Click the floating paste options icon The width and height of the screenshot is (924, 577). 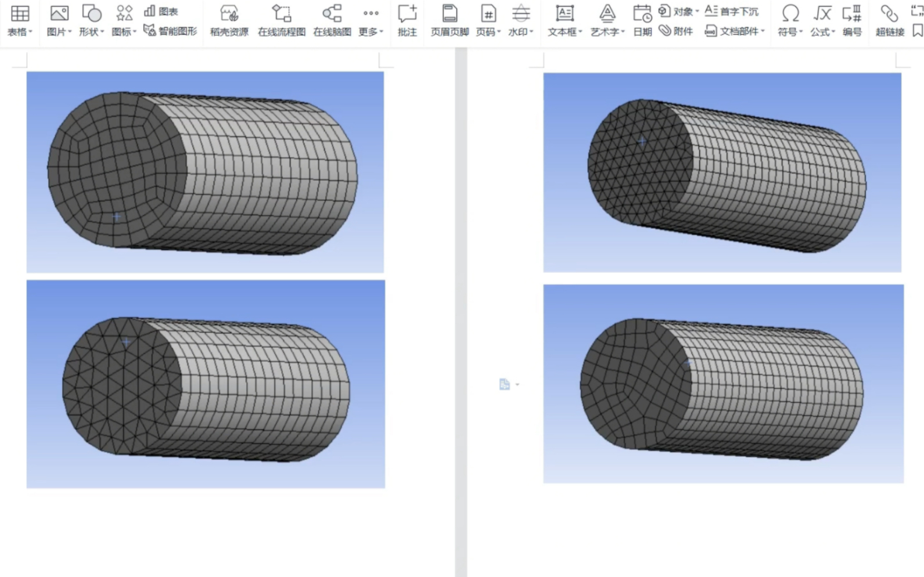coord(509,384)
